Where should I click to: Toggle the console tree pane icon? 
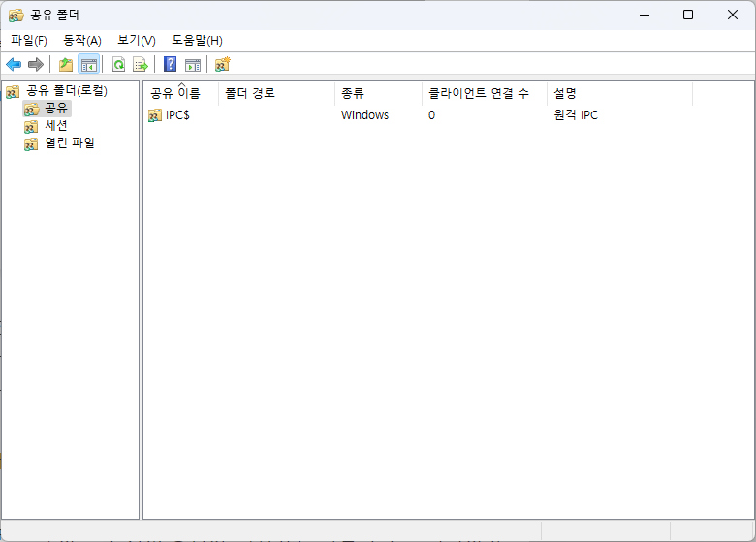pos(89,64)
